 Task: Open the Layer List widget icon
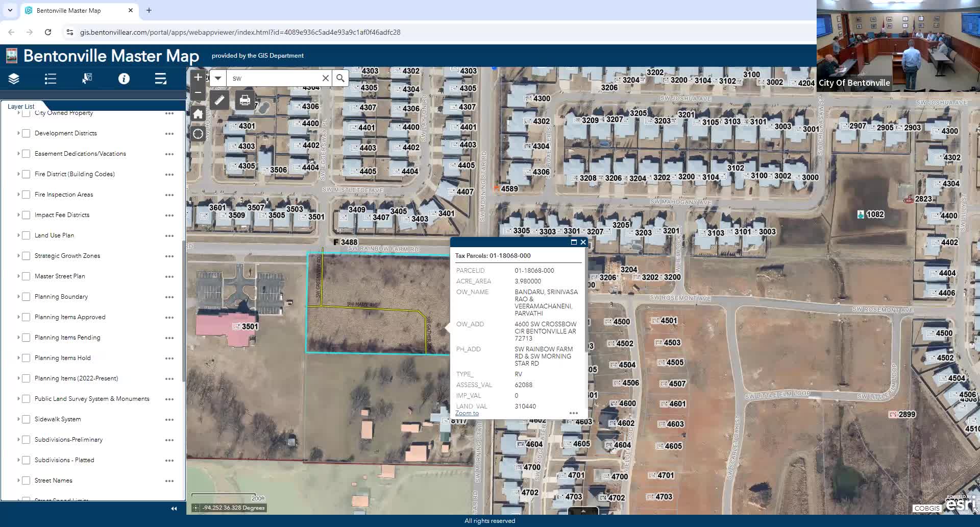click(x=14, y=79)
